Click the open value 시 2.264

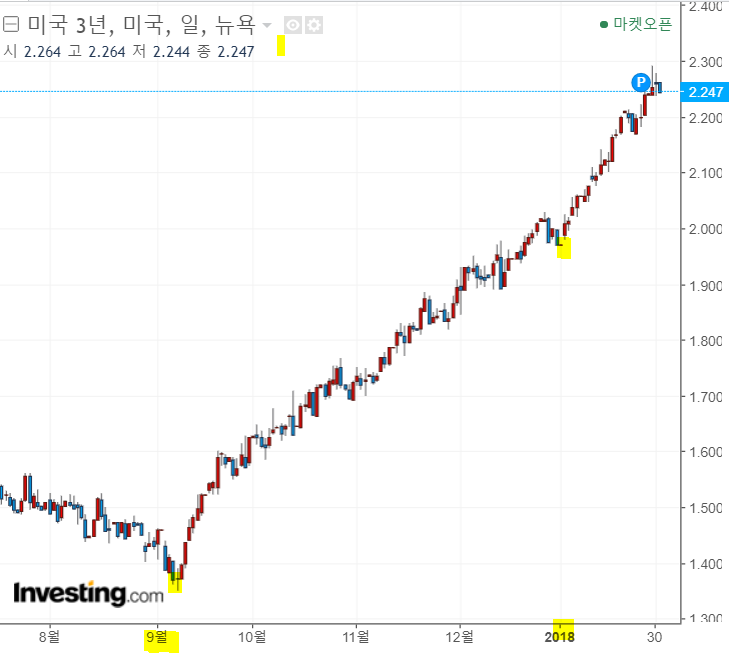[32, 52]
